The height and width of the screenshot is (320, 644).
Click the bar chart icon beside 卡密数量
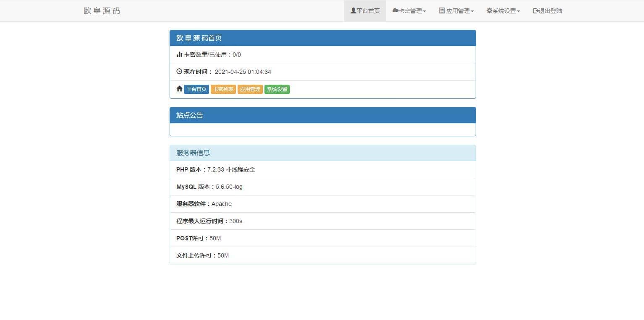pos(179,55)
